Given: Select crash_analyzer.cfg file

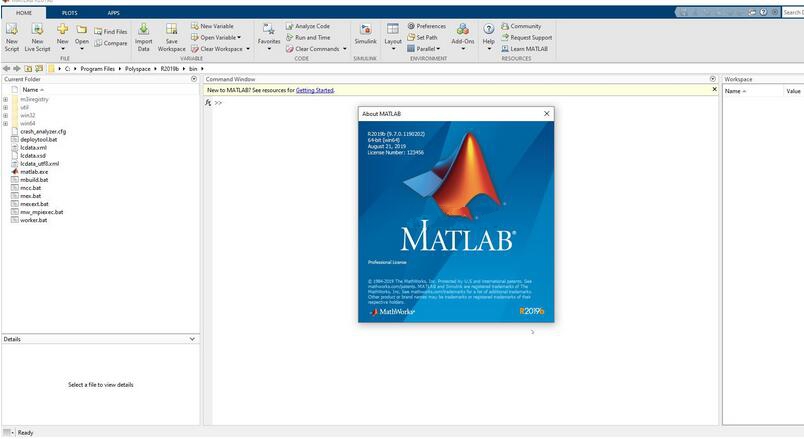Looking at the screenshot, I should [x=43, y=131].
